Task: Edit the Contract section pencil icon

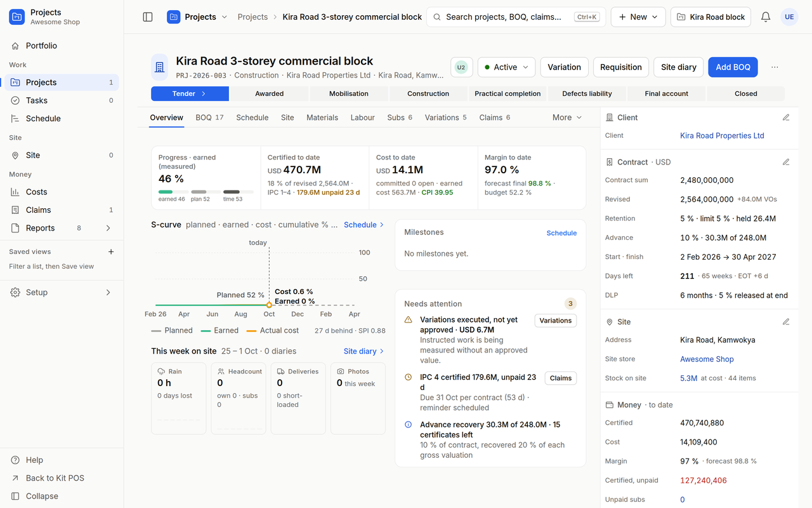Action: tap(786, 162)
